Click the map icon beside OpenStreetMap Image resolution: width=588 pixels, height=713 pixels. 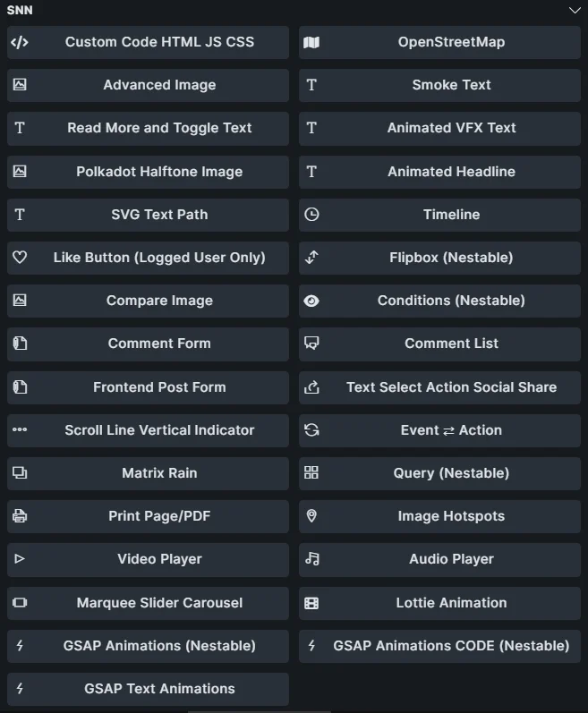311,42
